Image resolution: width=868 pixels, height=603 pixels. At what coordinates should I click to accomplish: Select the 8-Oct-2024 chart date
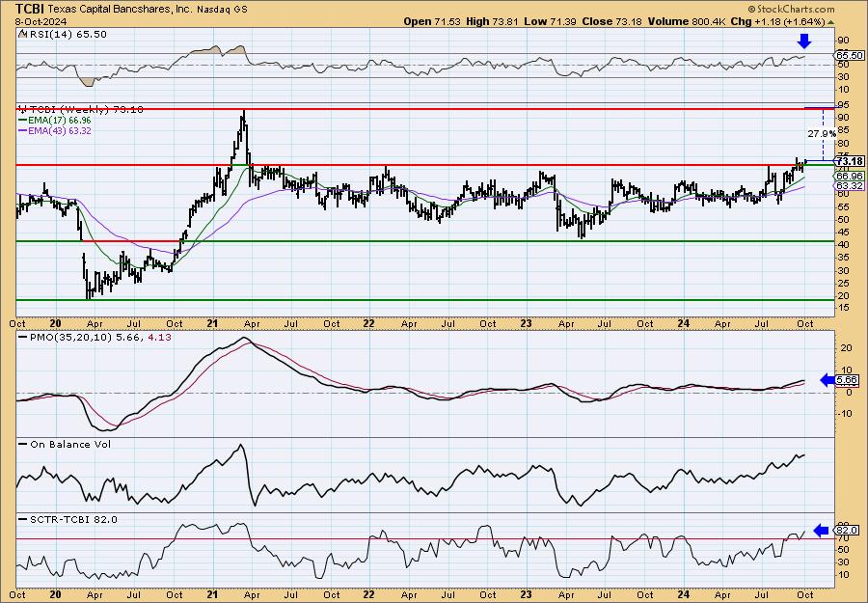tap(41, 21)
